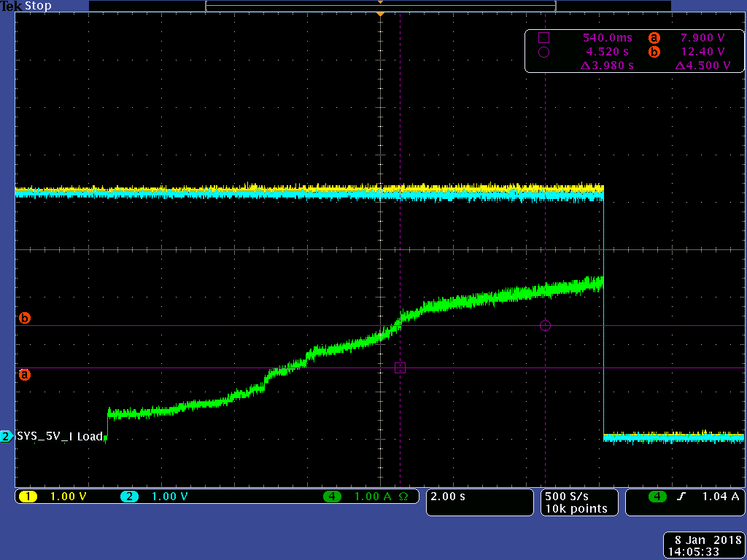
Task: Click the Δ4.500 V delta voltage value
Action: [x=703, y=66]
